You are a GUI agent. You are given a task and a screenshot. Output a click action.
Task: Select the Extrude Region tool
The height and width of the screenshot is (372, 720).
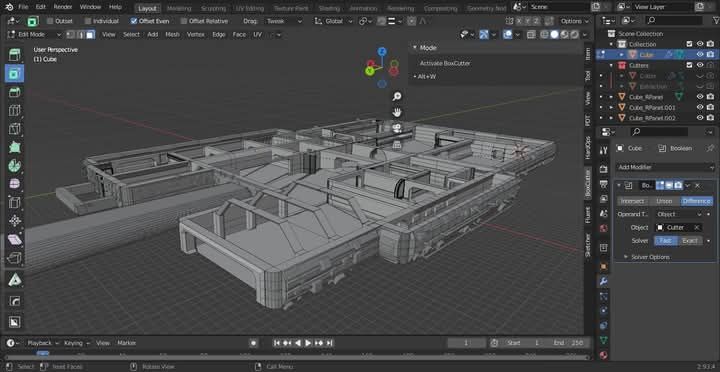(14, 55)
